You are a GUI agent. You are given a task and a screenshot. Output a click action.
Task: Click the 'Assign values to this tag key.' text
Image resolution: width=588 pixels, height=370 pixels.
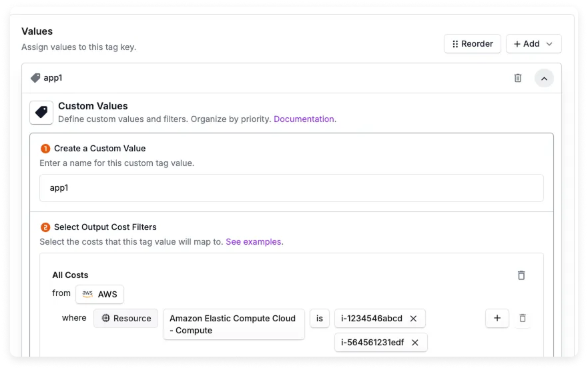[x=79, y=47]
